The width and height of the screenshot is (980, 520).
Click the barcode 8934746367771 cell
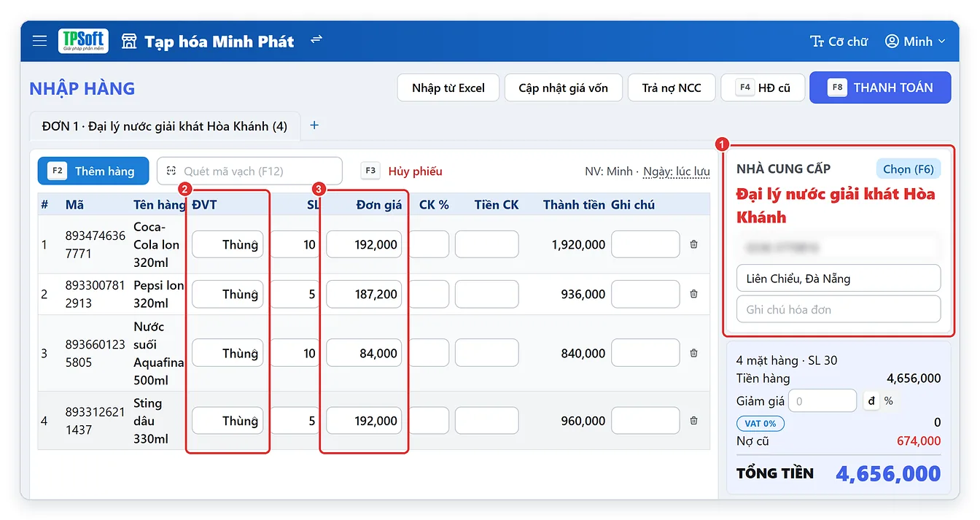click(x=95, y=245)
